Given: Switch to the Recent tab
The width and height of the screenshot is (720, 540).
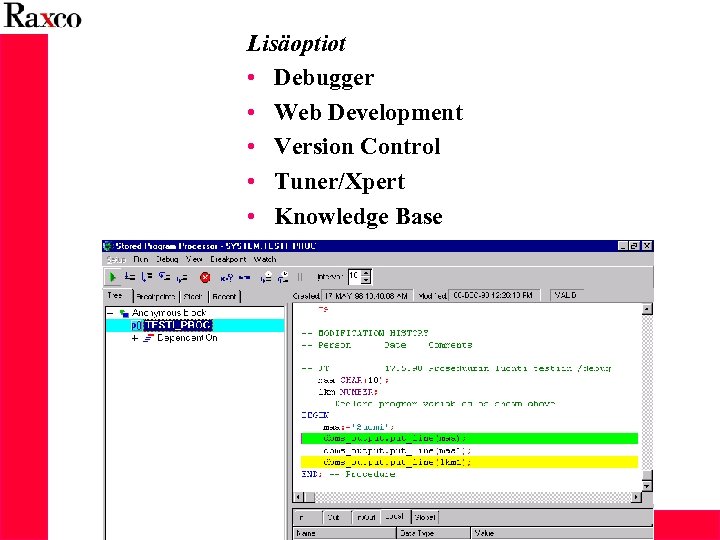Looking at the screenshot, I should (225, 297).
